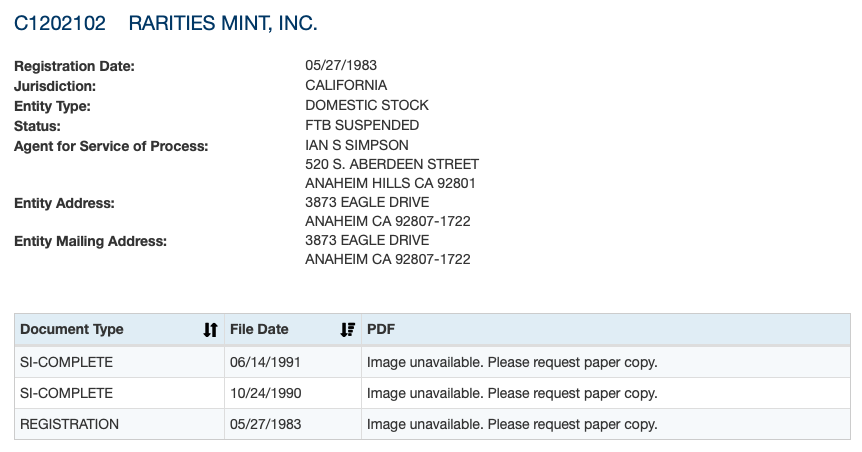Click the Entity Mailing Address label
This screenshot has height=452, width=862.
[91, 241]
